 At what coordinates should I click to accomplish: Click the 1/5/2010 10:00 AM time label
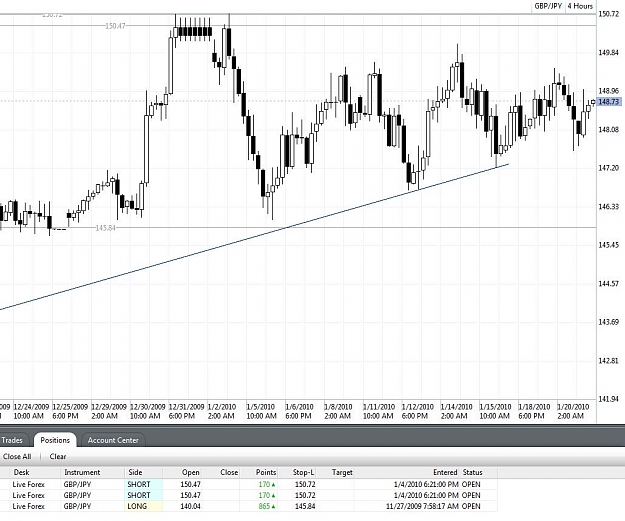point(261,411)
